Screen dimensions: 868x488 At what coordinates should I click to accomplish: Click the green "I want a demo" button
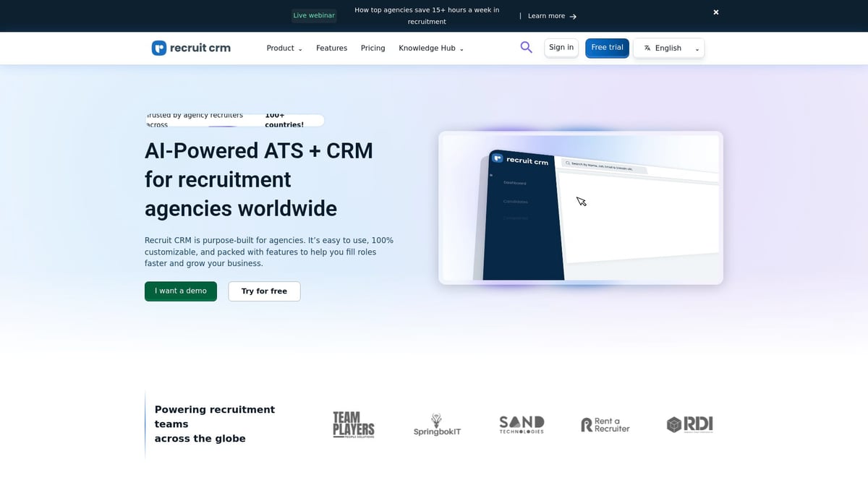click(180, 291)
